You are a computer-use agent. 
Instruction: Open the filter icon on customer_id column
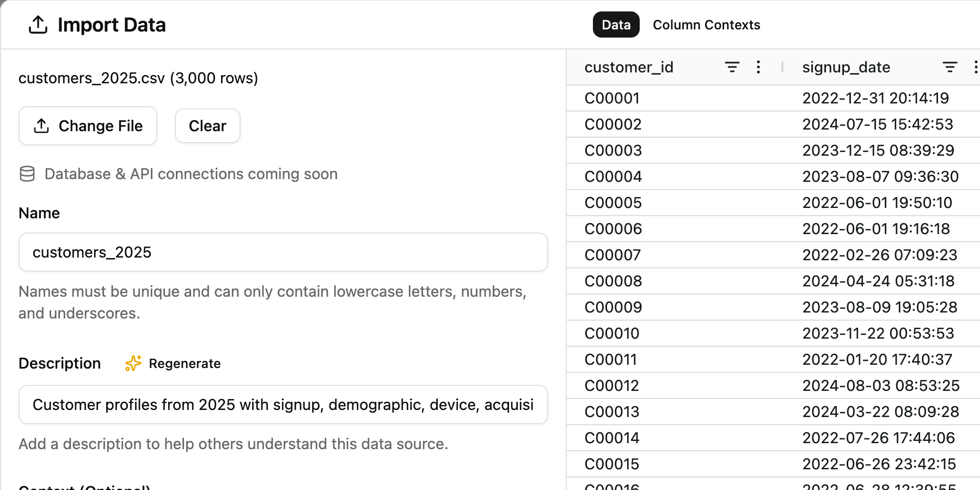(x=732, y=67)
